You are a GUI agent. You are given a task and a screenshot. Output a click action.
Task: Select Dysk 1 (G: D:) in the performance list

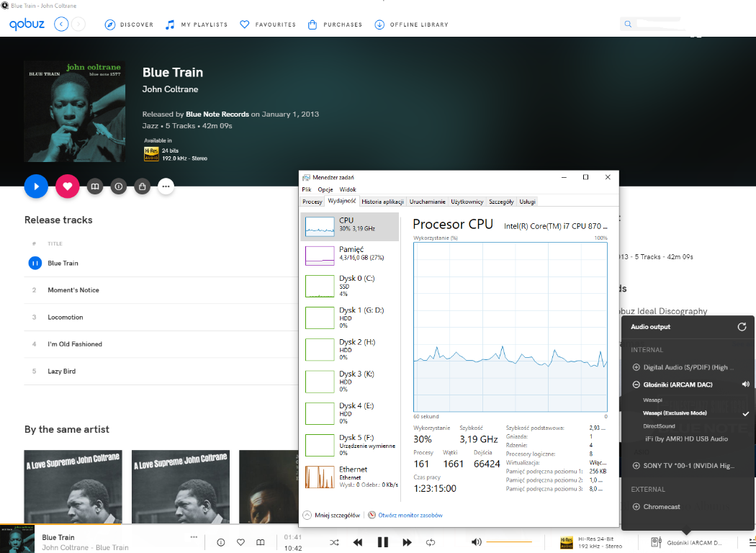tap(350, 318)
